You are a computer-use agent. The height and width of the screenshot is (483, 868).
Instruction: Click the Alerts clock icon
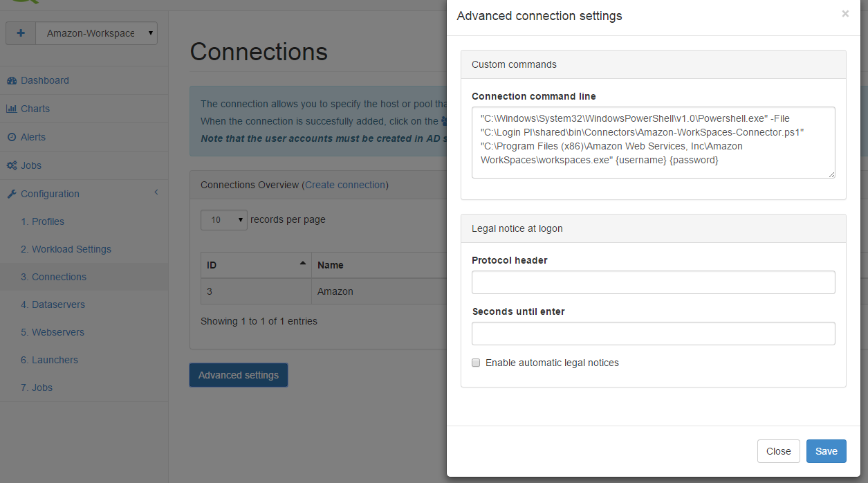point(12,137)
